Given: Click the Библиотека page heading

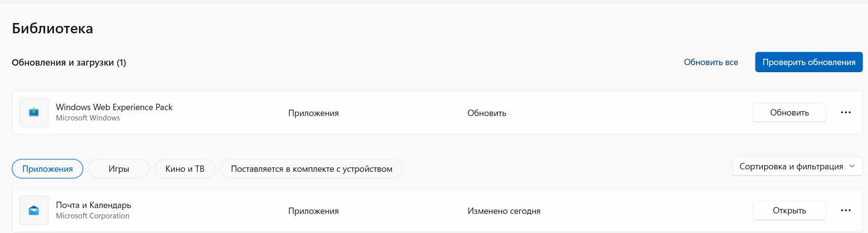Looking at the screenshot, I should click(x=52, y=28).
